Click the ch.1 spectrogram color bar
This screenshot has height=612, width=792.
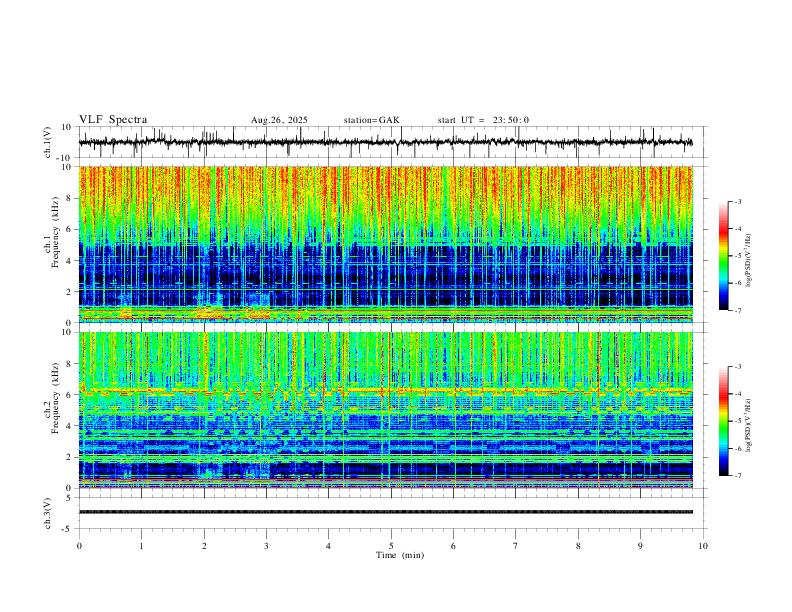coord(724,256)
